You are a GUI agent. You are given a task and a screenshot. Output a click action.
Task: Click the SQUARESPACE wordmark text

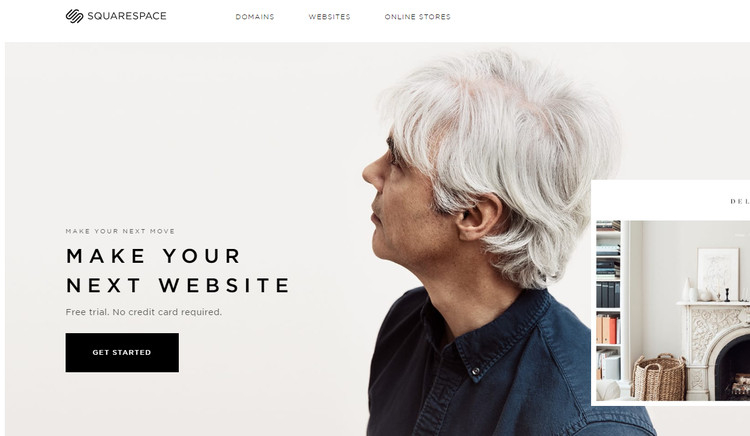pyautogui.click(x=127, y=16)
